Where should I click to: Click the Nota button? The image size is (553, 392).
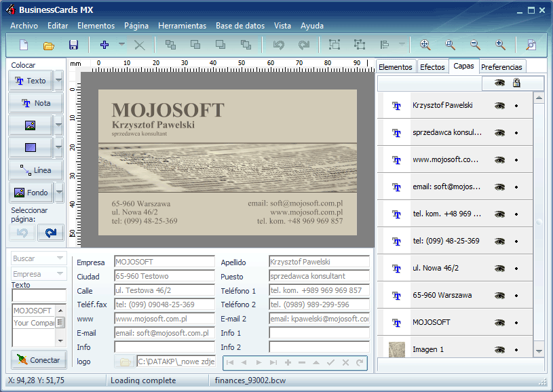point(35,103)
